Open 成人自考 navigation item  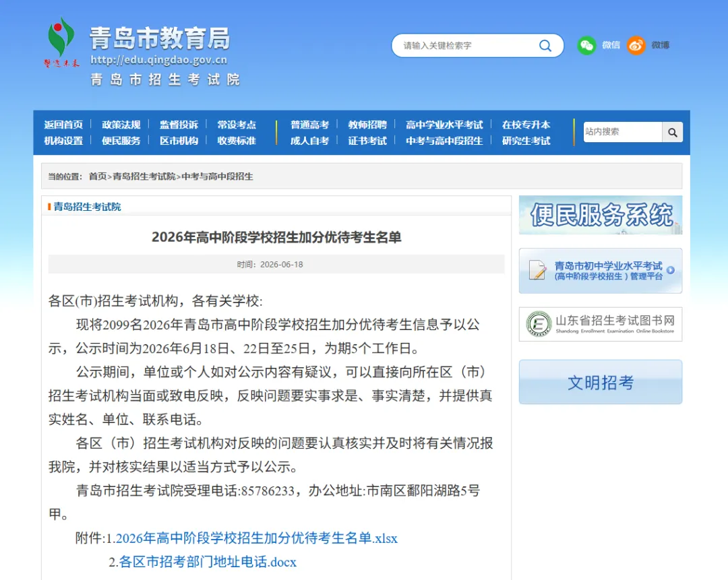[x=309, y=141]
